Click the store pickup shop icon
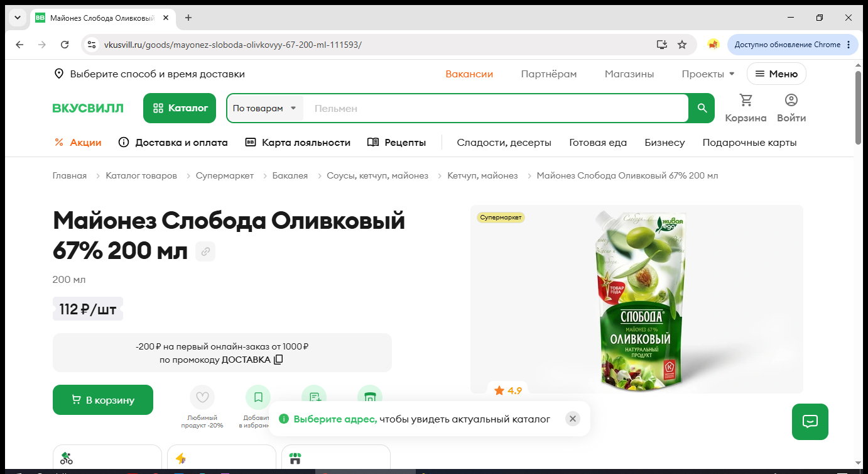Screen dimensions: 868x474 295,458
